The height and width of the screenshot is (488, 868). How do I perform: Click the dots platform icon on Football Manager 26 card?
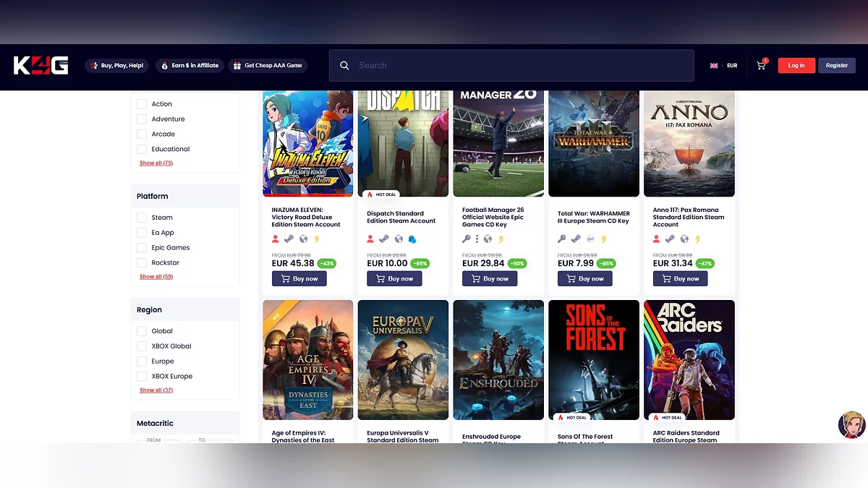[477, 239]
